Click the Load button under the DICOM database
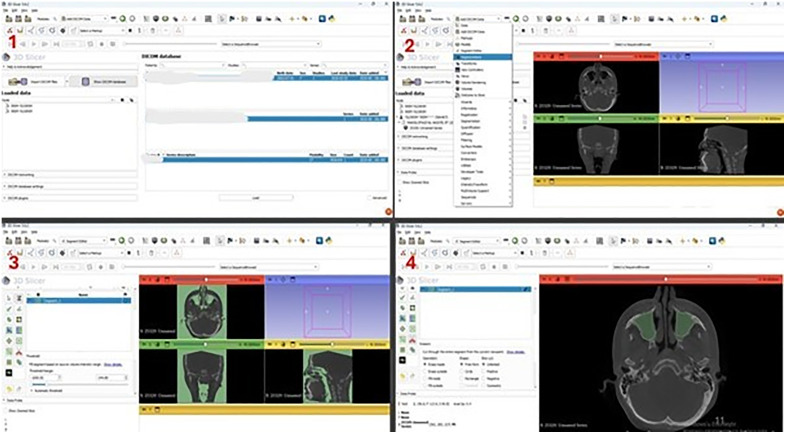This screenshot has height=434, width=786. (x=256, y=197)
